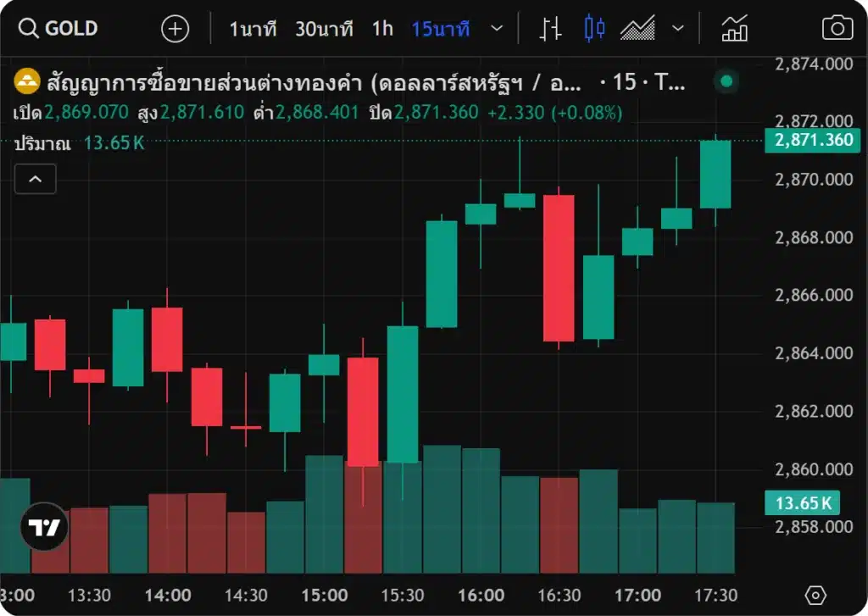This screenshot has height=616, width=868.
Task: Collapse the legend with the up-chevron button
Action: [36, 179]
